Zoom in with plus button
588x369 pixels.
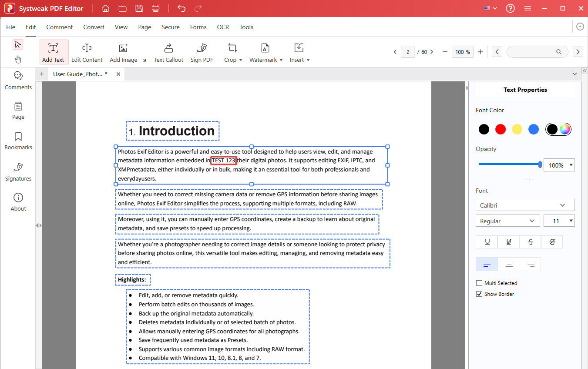click(x=480, y=52)
